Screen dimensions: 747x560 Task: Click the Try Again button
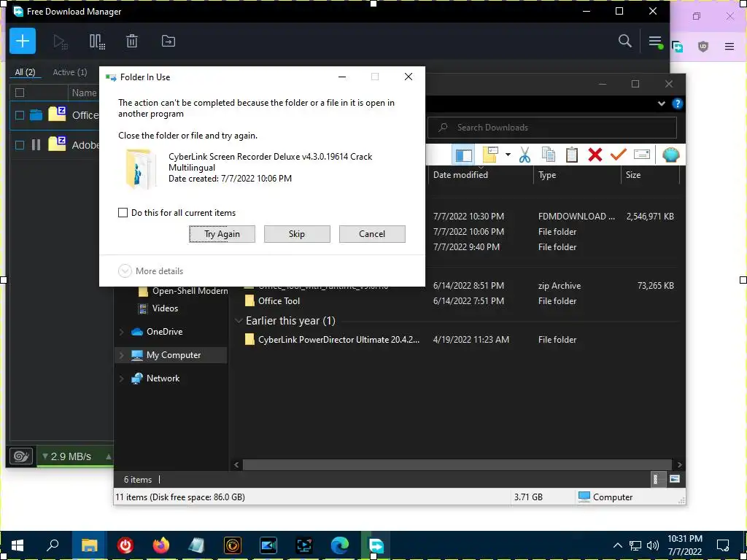click(222, 234)
